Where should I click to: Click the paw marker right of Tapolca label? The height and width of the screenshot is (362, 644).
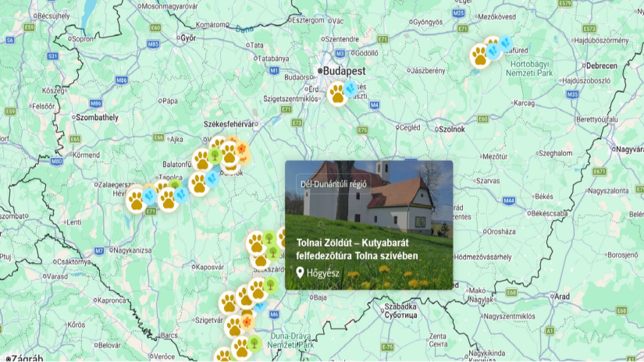(199, 184)
